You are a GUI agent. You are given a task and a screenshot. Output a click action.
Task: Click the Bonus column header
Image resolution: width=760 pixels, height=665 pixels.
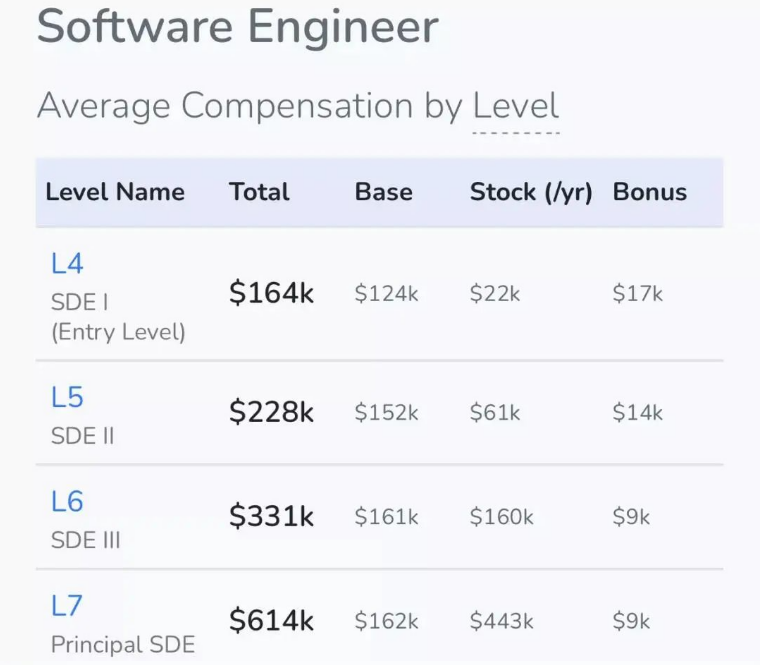[x=649, y=192]
